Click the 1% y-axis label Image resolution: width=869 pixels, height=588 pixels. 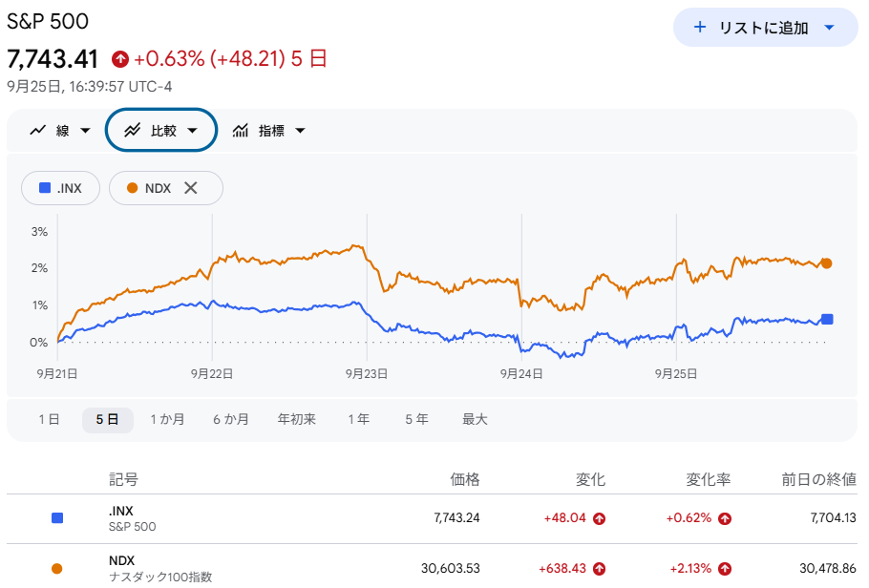point(40,305)
